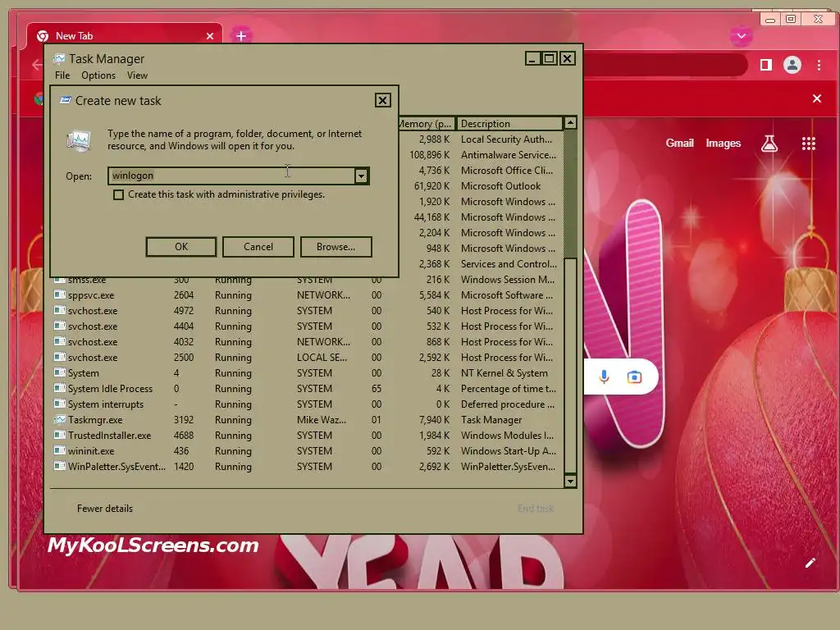The image size is (840, 630).
Task: Open the Images link in Chrome
Action: click(724, 143)
